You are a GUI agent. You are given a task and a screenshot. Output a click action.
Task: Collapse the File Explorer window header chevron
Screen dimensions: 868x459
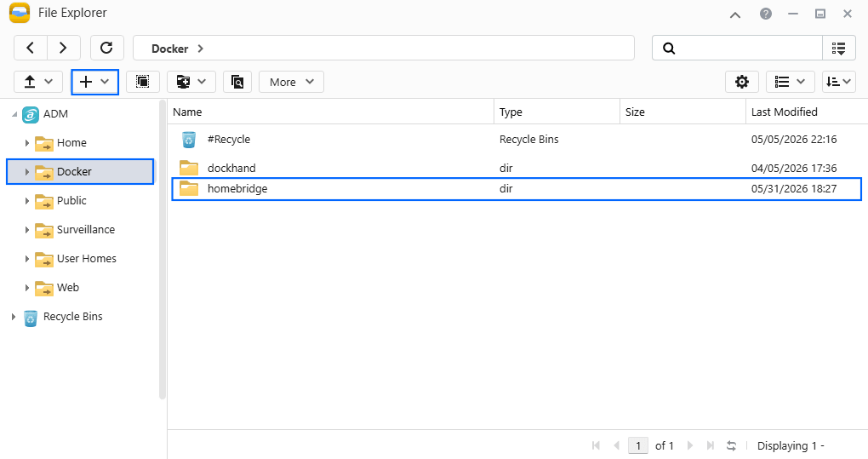click(x=735, y=15)
